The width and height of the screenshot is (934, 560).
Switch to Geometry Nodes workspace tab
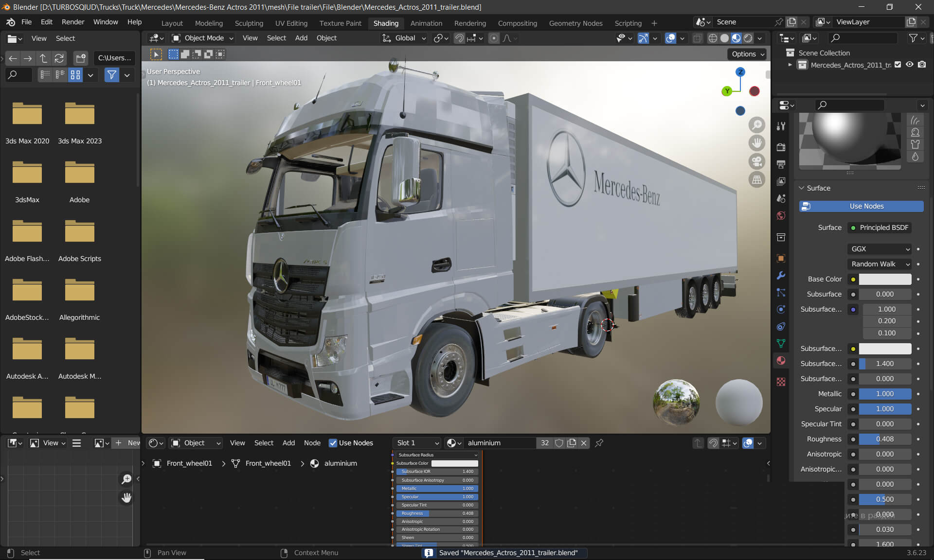(575, 23)
